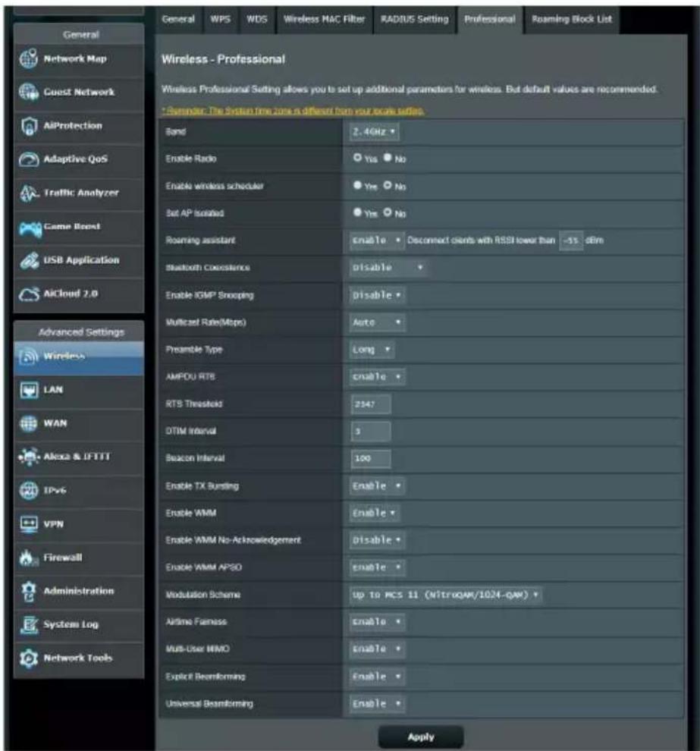Screen dimensions: 700x751
Task: Switch to the General tab
Action: click(178, 20)
